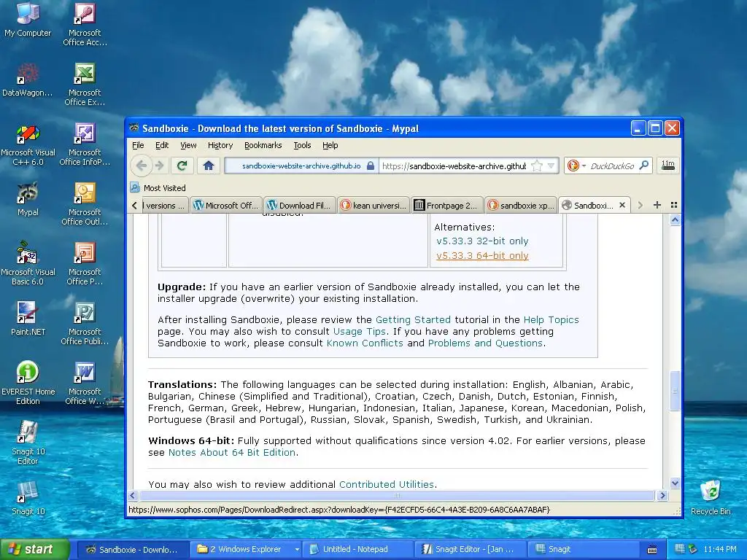Open Microsoft Office InfoPath desktop shortcut
This screenshot has height=560, width=747.
point(85,144)
